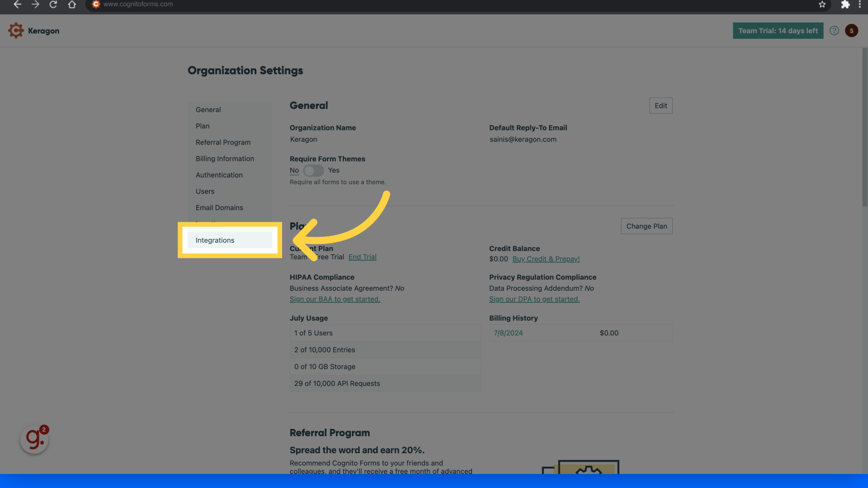Open the Grammarly-style g widget with badge

point(34,439)
